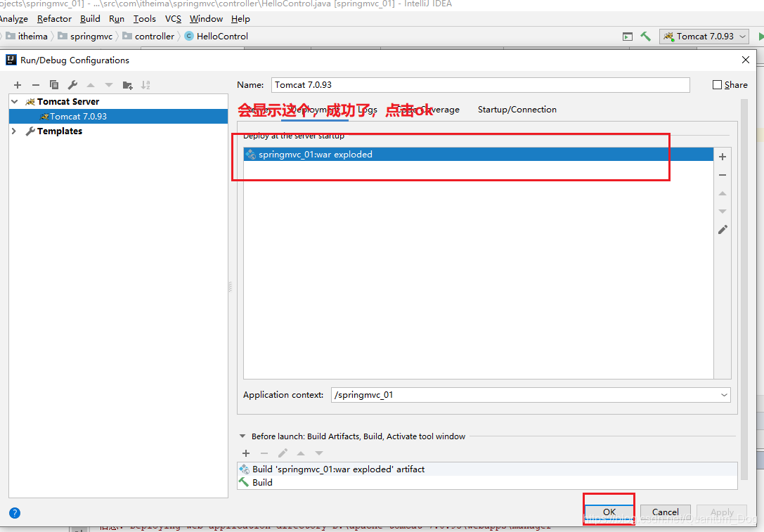
Task: Switch to the Startup/Connection tab
Action: 517,110
